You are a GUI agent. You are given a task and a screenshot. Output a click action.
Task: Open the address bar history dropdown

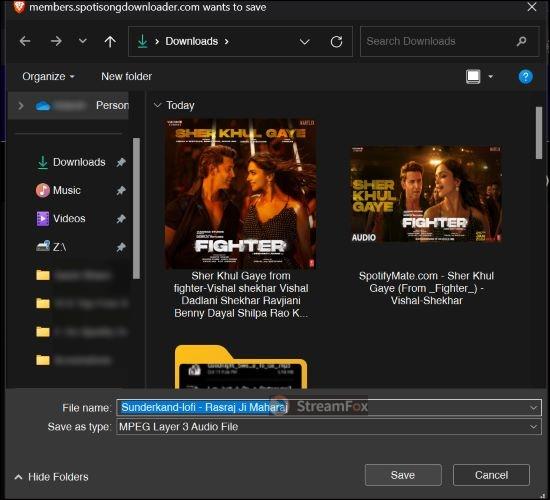[304, 42]
